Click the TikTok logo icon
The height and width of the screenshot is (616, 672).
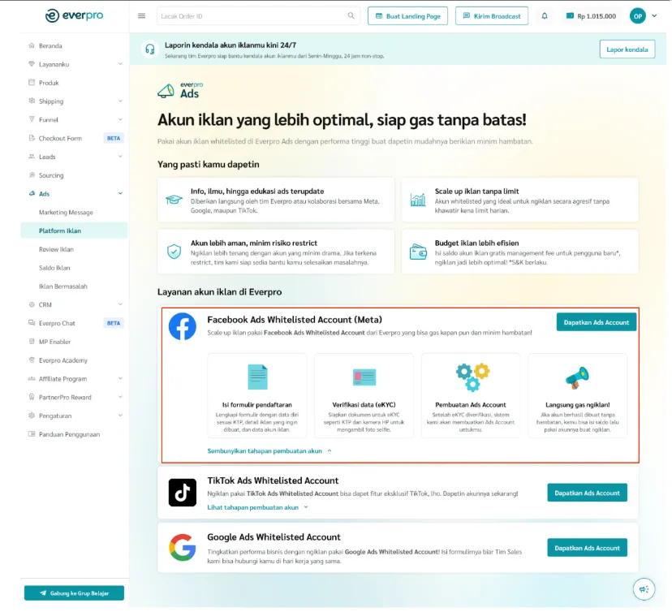tap(183, 493)
